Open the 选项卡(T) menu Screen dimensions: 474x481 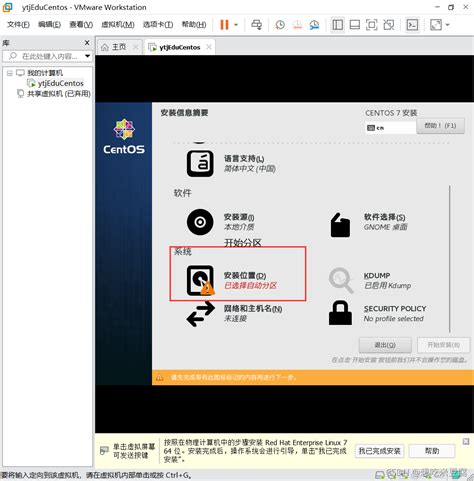[158, 25]
